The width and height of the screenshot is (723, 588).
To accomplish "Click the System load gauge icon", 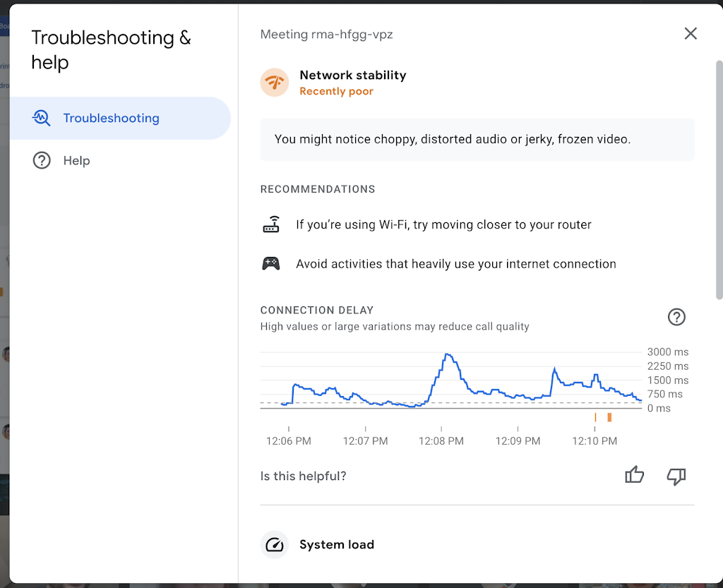I will pyautogui.click(x=275, y=545).
